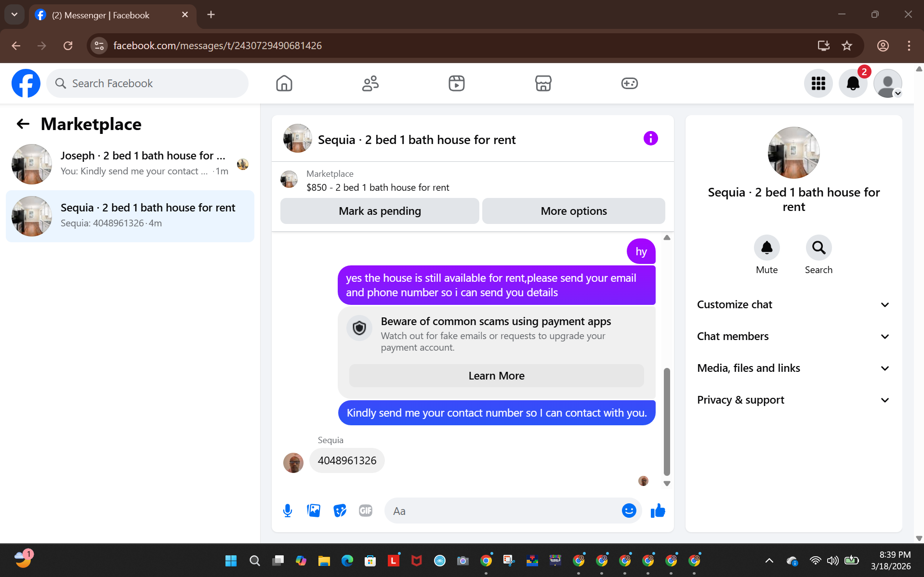Click Mark as pending button

tap(380, 211)
